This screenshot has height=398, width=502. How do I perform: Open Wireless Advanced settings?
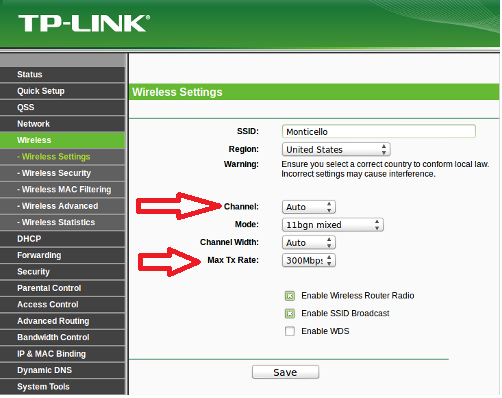(63, 206)
